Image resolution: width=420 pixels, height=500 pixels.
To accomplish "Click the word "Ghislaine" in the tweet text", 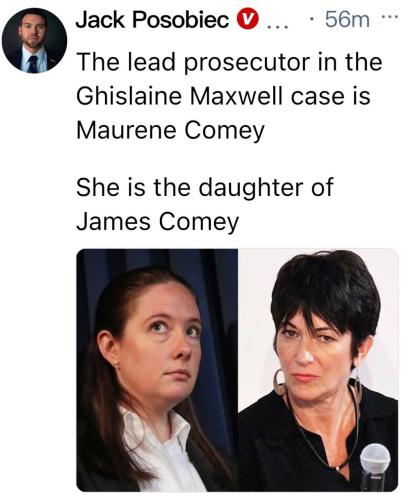I will [x=129, y=96].
